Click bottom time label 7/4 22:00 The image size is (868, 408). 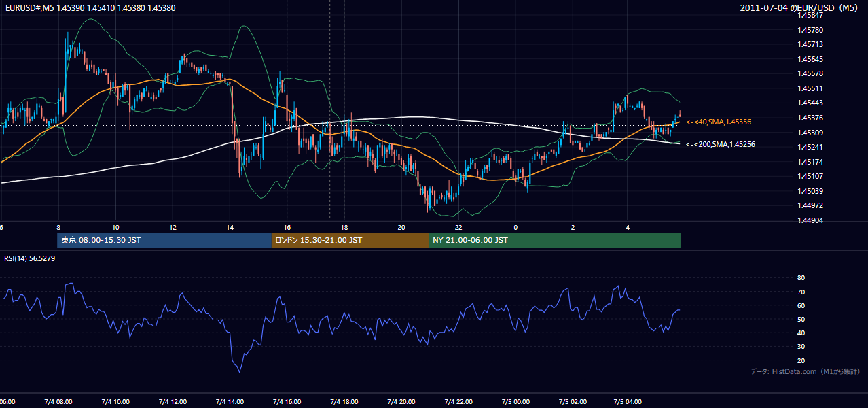458,401
